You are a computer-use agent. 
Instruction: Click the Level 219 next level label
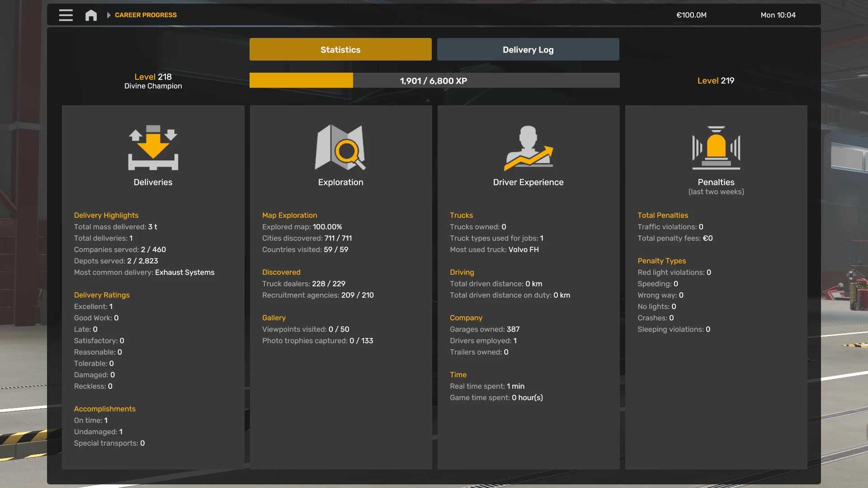[716, 80]
